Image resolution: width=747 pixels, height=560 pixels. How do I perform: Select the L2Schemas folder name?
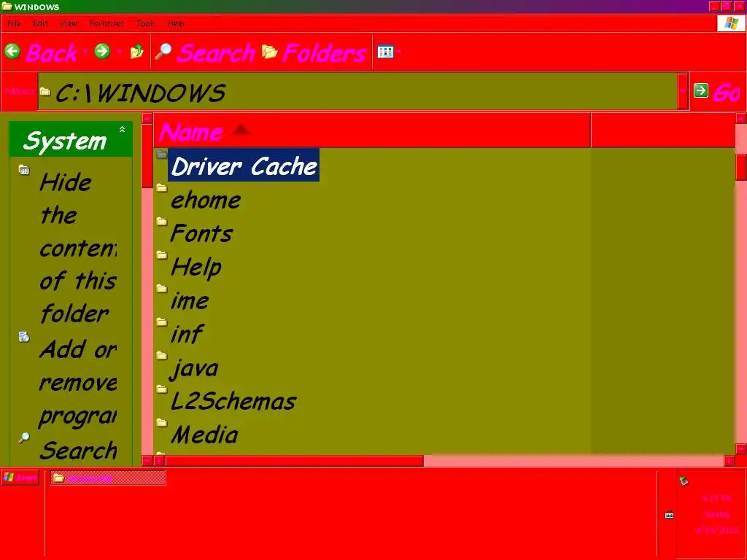click(233, 401)
